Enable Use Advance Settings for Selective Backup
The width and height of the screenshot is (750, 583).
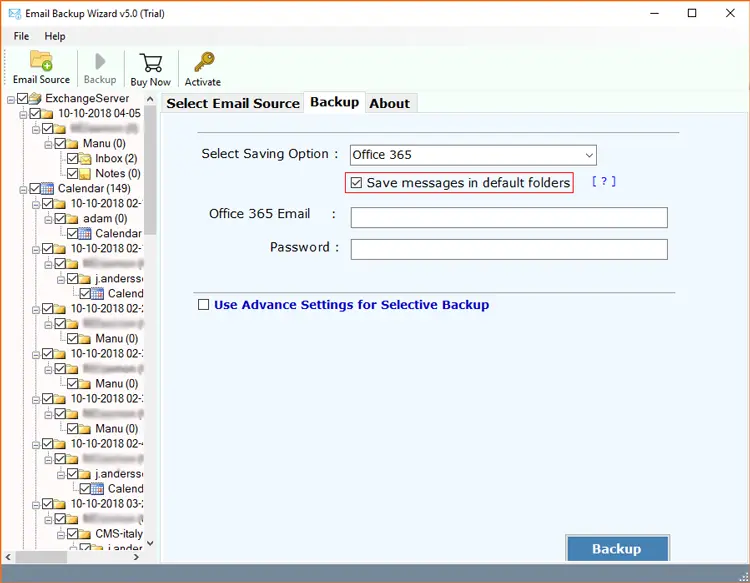204,305
